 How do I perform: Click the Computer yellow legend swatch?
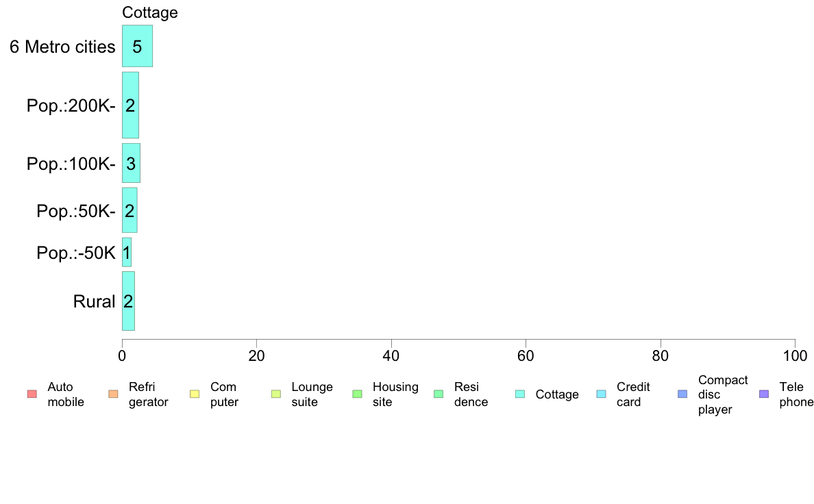[195, 394]
